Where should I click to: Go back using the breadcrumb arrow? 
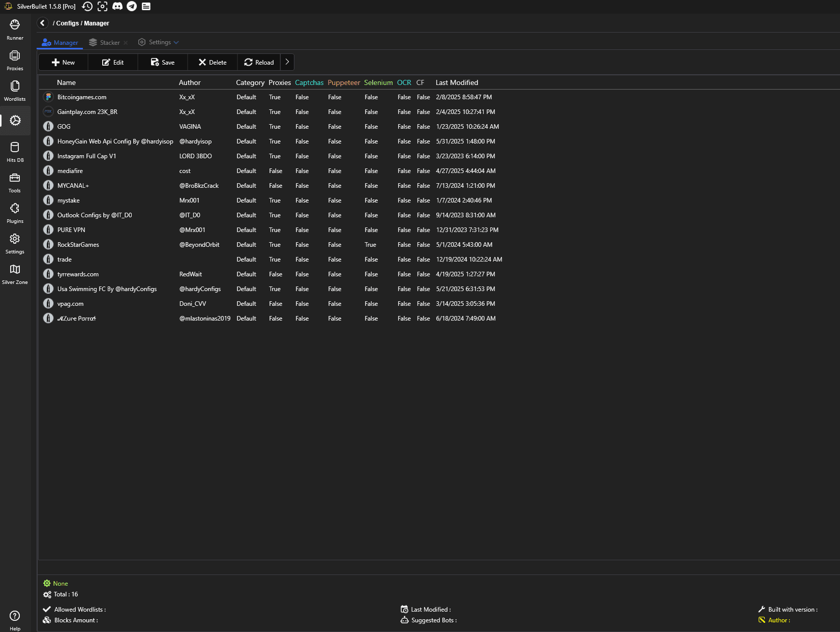(x=43, y=23)
